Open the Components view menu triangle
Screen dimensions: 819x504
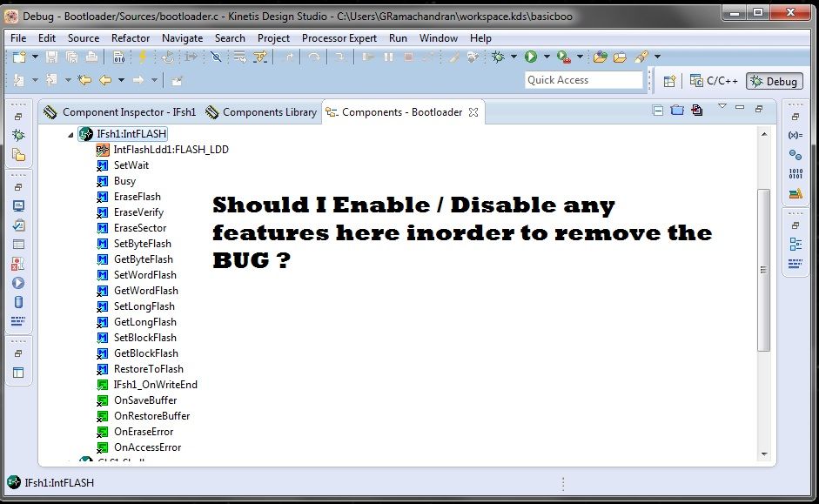click(722, 106)
